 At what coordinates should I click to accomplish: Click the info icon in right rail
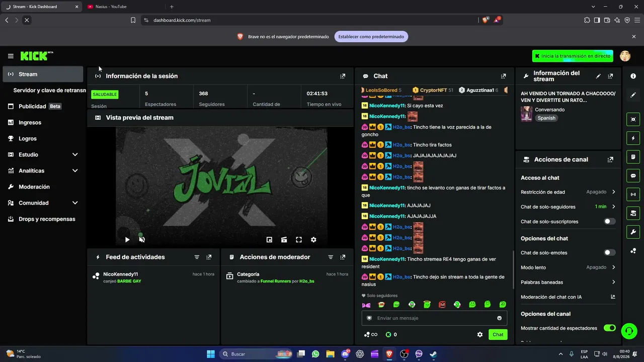(633, 76)
